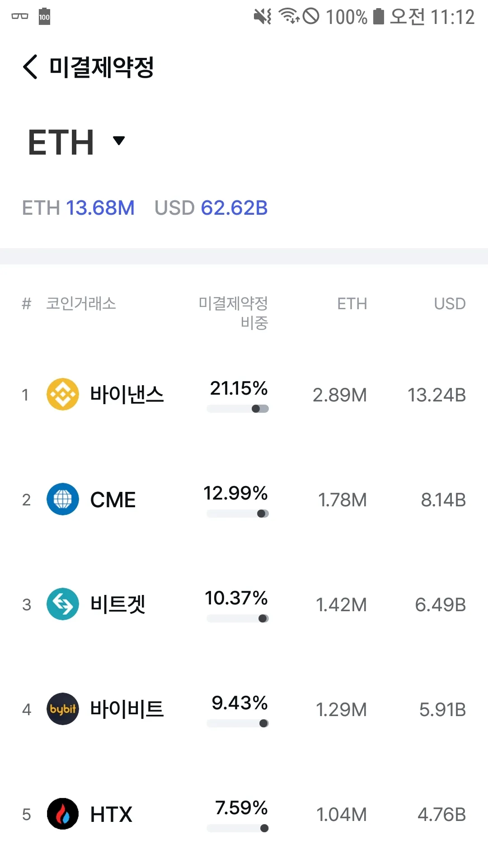Open the HTX exchange name
The height and width of the screenshot is (868, 488).
[x=111, y=815]
